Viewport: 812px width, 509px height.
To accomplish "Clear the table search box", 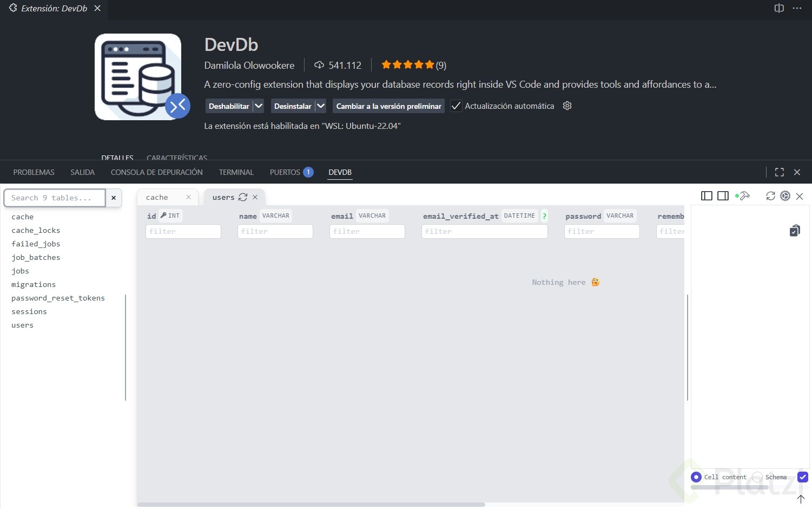I will click(x=114, y=198).
